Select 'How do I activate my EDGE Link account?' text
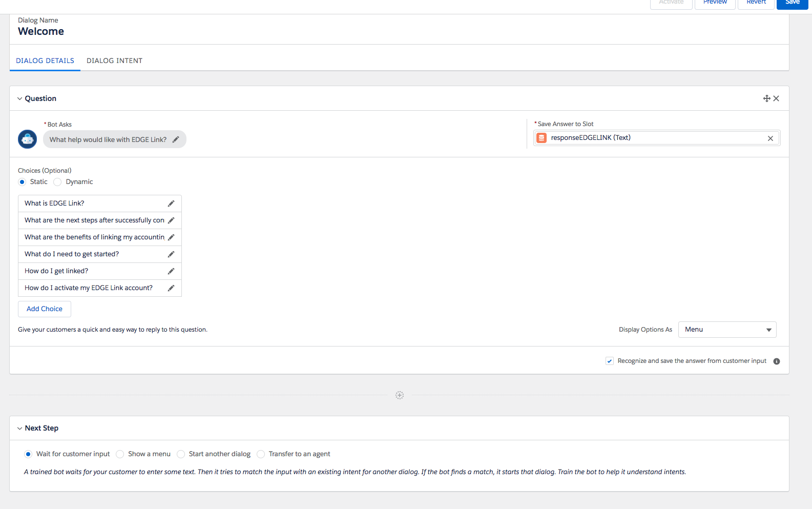This screenshot has width=812, height=509. pos(89,288)
